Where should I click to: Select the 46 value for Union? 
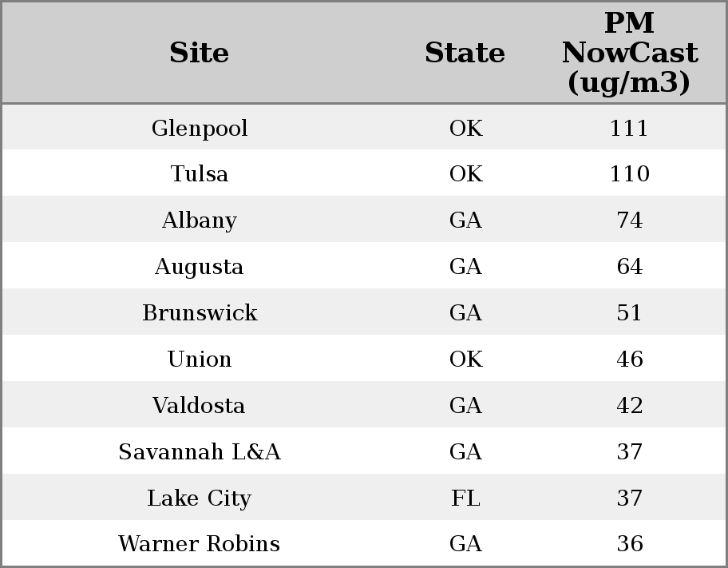click(x=629, y=359)
